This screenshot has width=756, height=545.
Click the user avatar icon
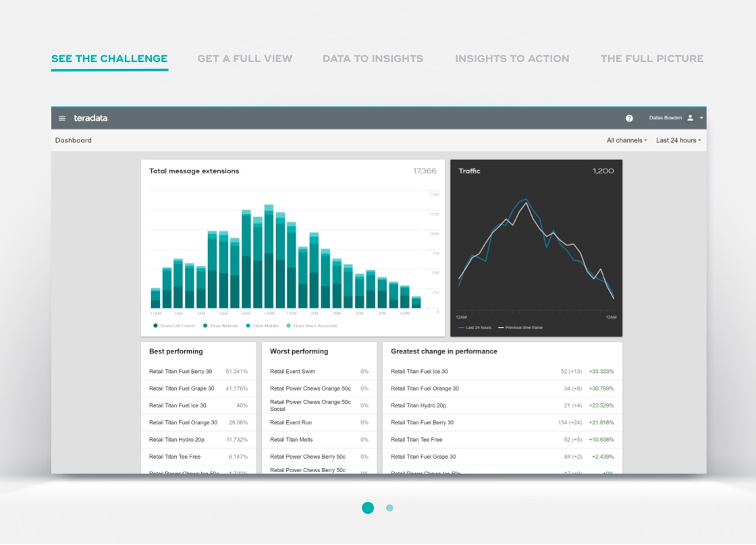click(x=688, y=117)
